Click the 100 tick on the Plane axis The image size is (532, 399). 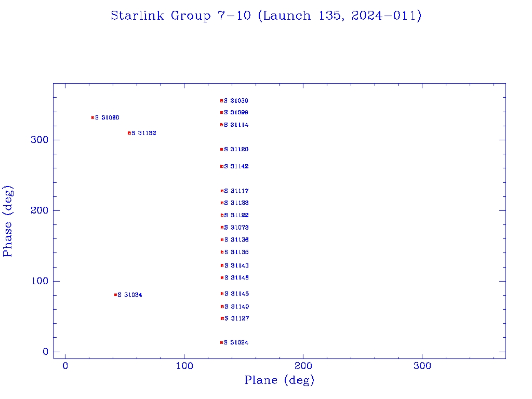(x=184, y=366)
